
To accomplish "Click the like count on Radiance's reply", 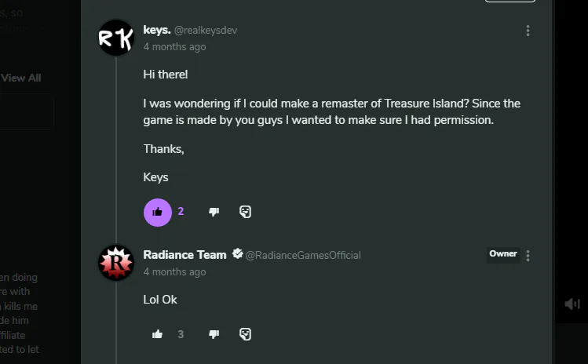I will 181,334.
